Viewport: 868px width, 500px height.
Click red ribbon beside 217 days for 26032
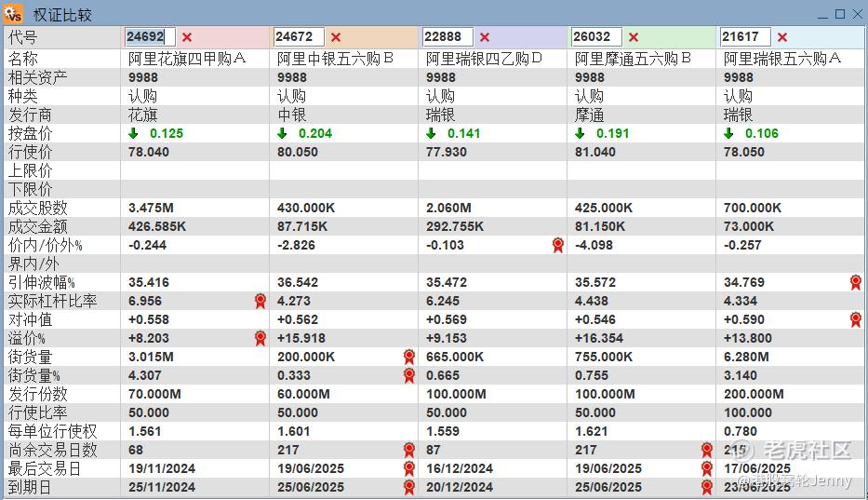pos(707,450)
